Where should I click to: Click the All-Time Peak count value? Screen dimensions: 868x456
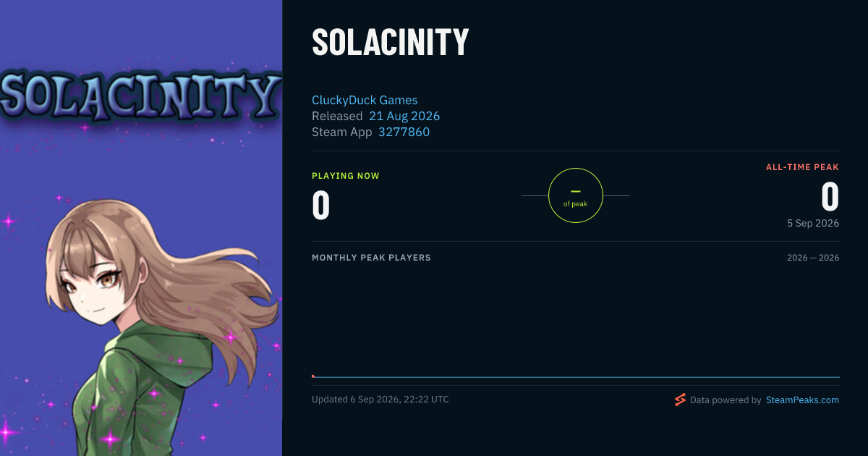point(830,196)
